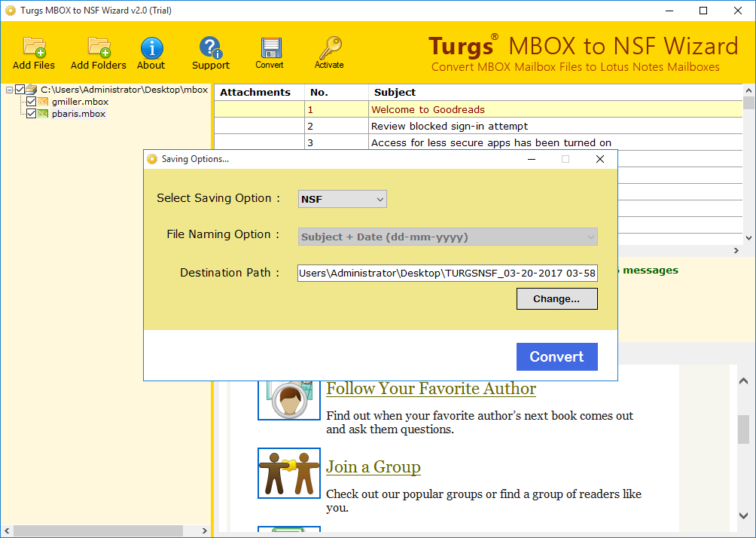
Task: Open the Select Saving Option NSF dropdown
Action: (343, 199)
